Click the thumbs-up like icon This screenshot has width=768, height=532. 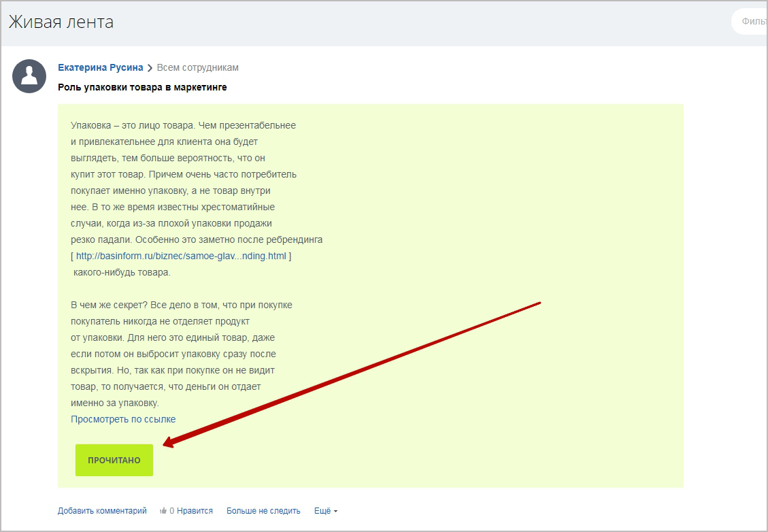(163, 511)
